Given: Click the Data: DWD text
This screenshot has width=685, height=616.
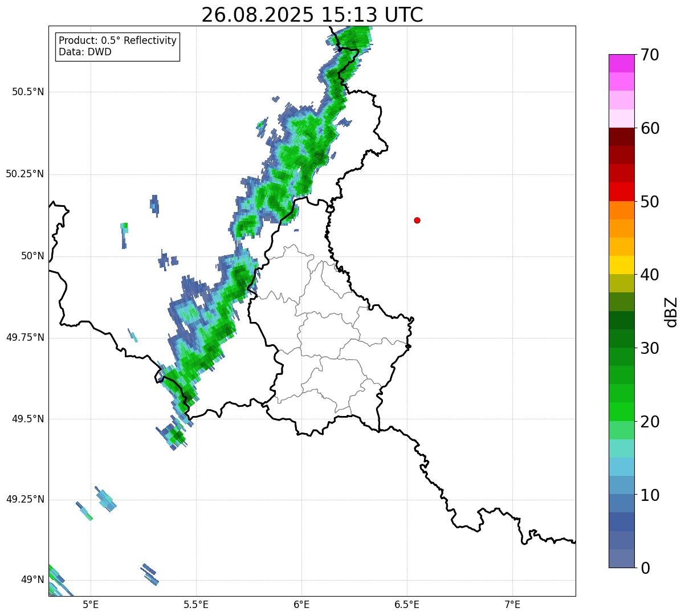Looking at the screenshot, I should (x=85, y=52).
